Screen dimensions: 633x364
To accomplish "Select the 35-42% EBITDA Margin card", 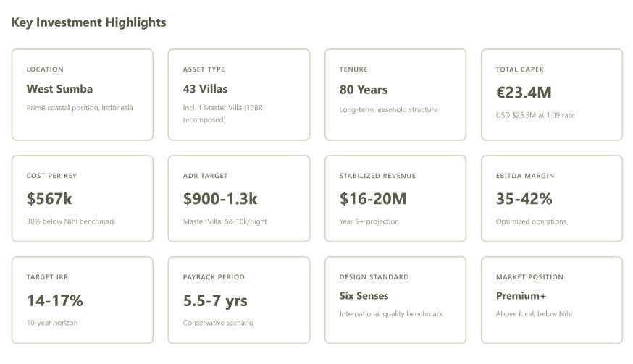I will point(551,198).
